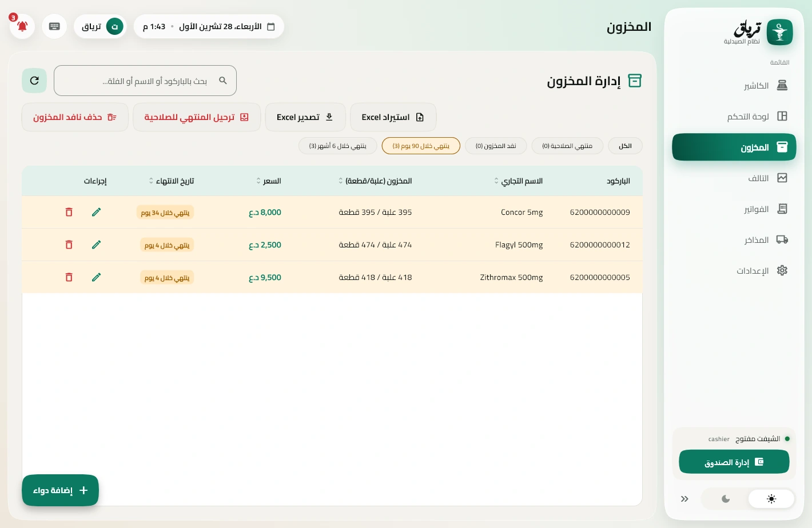Click ترحيل المنتهي للصلاحية button
Viewport: 812px width, 528px height.
click(x=197, y=117)
